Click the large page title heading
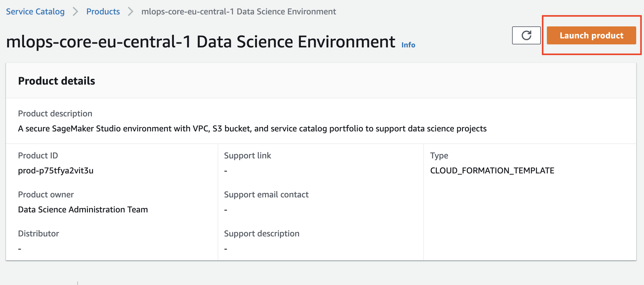This screenshot has height=285, width=644. point(201,41)
